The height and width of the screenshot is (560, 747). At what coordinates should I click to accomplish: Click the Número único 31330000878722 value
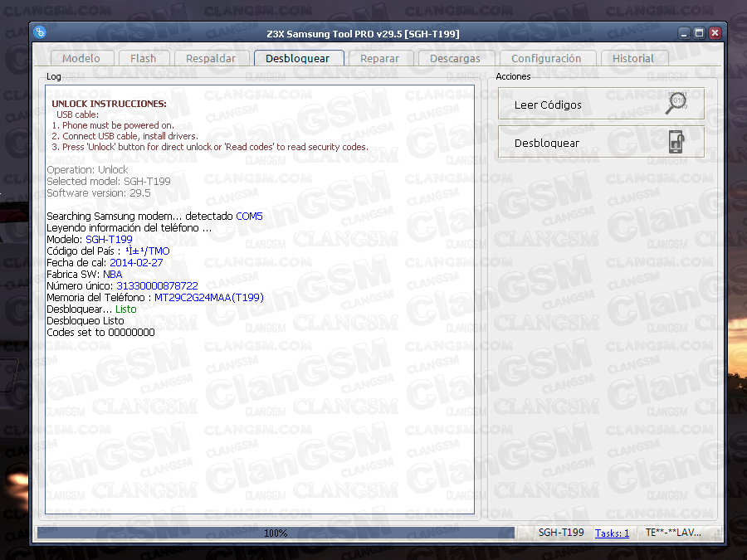(157, 285)
